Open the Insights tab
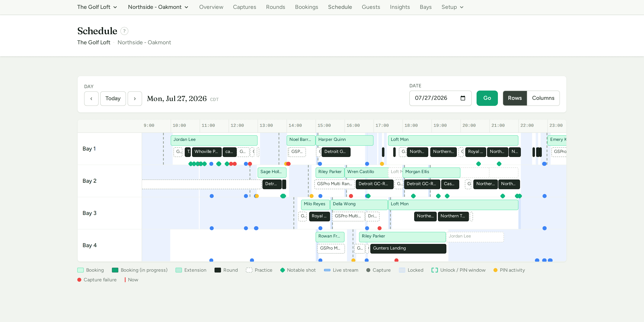 pos(400,7)
